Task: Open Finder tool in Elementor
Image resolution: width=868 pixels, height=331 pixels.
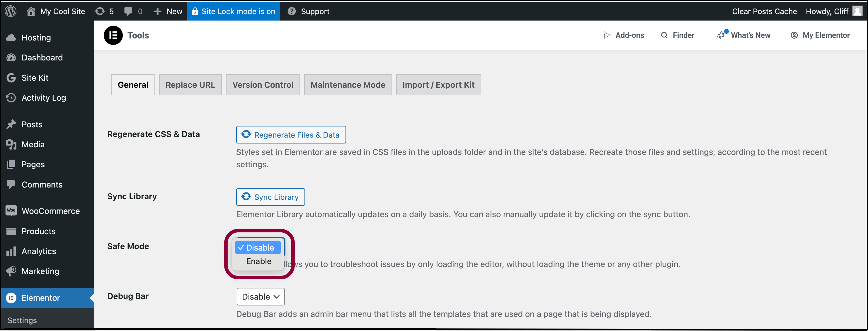Action: point(677,35)
